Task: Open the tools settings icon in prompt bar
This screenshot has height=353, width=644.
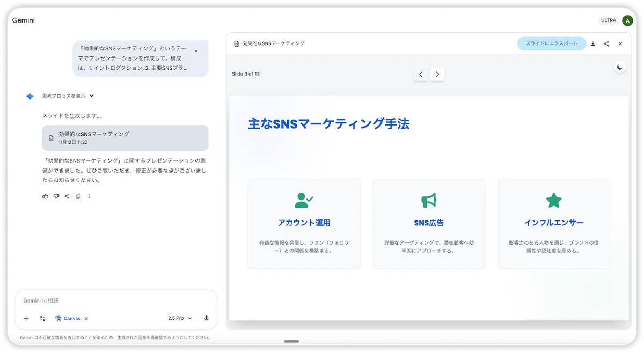Action: [42, 318]
